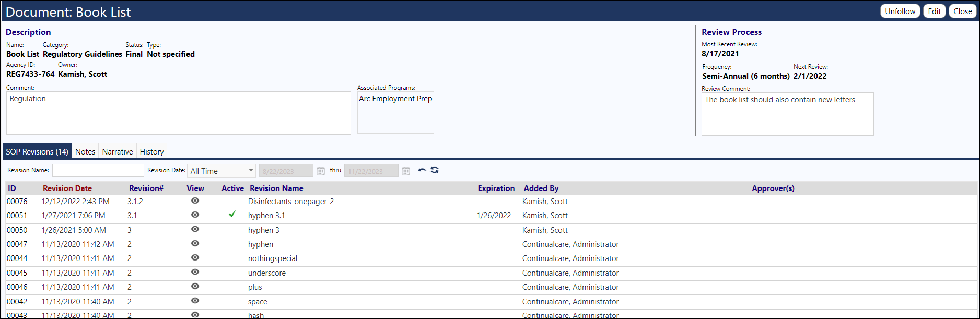The image size is (980, 319).
Task: Open the History tab
Action: 152,151
